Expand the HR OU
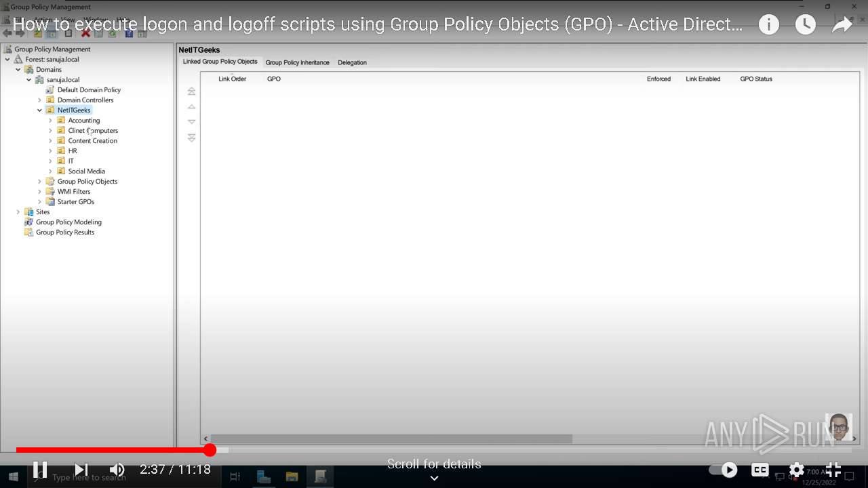 50,151
